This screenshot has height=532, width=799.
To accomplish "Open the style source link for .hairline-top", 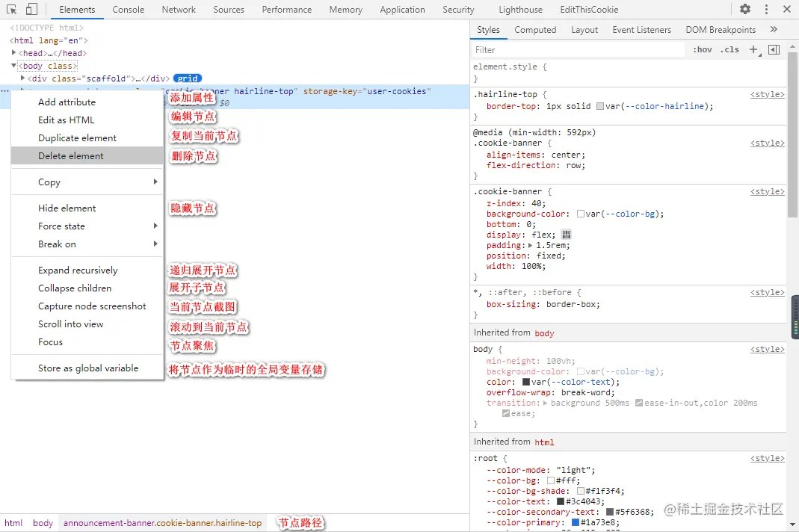I will 767,94.
